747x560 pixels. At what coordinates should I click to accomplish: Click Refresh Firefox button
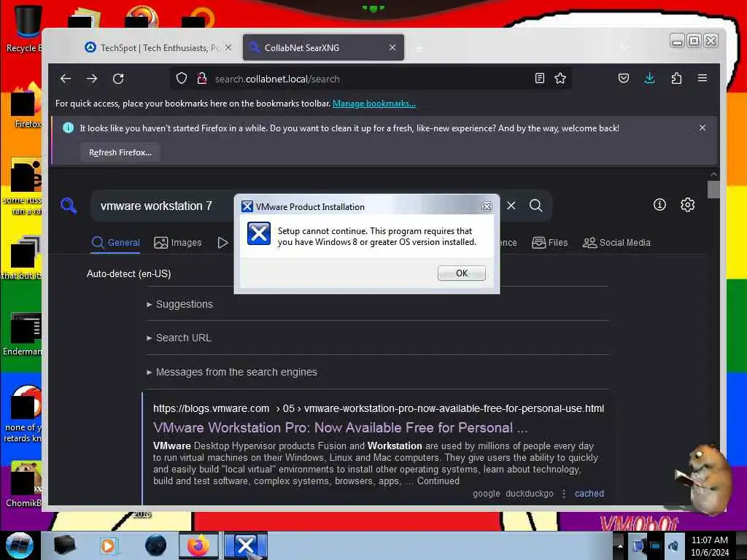tap(120, 152)
